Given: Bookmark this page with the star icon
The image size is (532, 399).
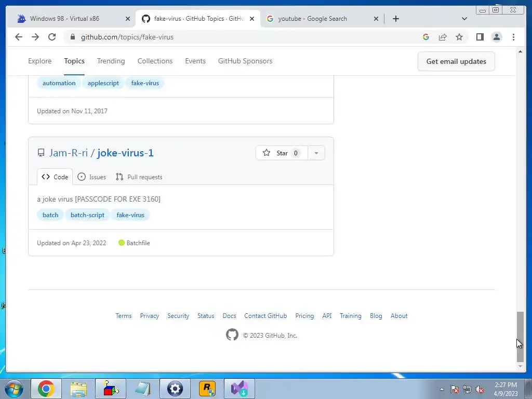Looking at the screenshot, I should (x=459, y=37).
